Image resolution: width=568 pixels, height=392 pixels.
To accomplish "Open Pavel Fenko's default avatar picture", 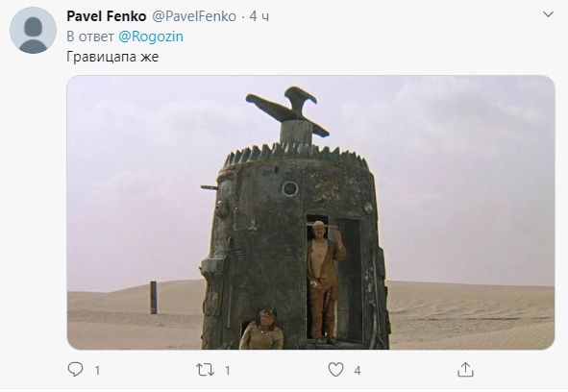I will tap(33, 31).
